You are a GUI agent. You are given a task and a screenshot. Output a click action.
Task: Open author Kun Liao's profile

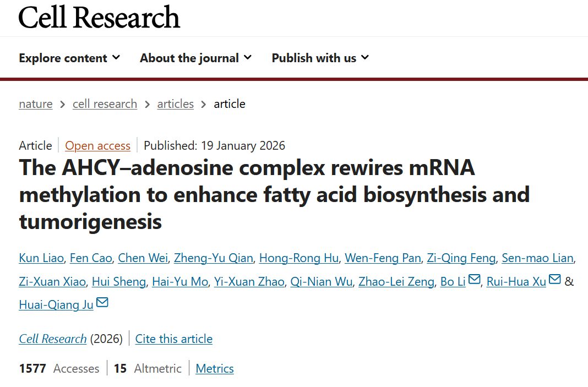pyautogui.click(x=41, y=258)
